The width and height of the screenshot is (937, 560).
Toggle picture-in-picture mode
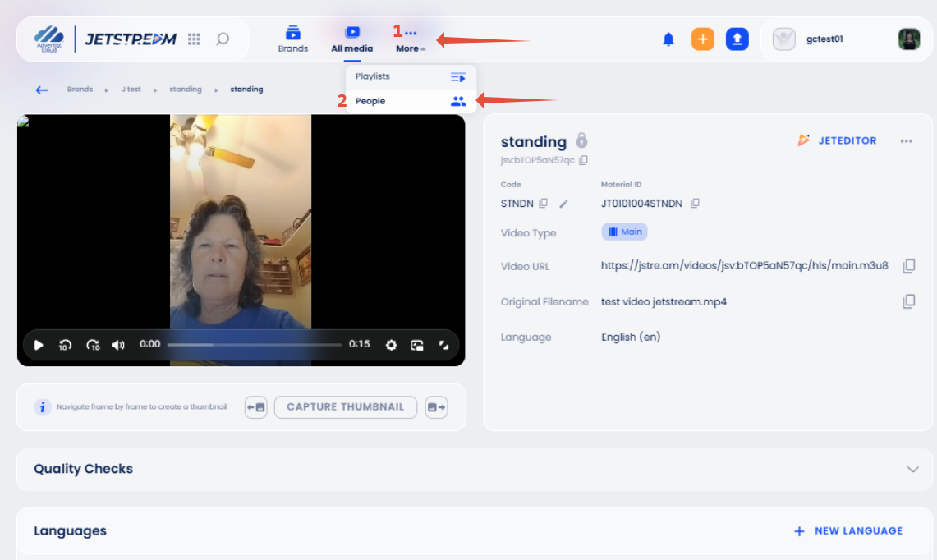pyautogui.click(x=417, y=345)
